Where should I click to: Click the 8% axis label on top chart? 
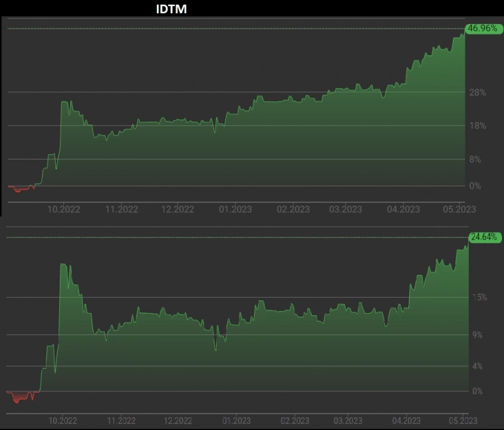(475, 159)
